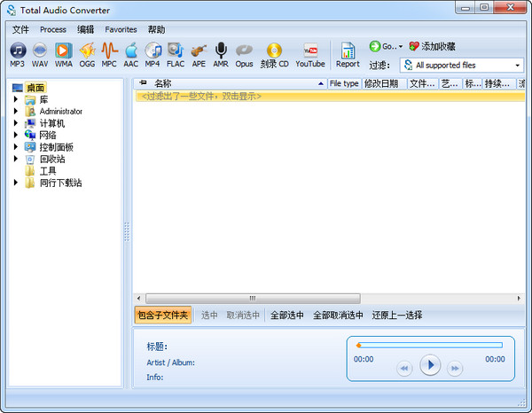Click the APE format icon
This screenshot has height=413, width=532.
coord(199,55)
